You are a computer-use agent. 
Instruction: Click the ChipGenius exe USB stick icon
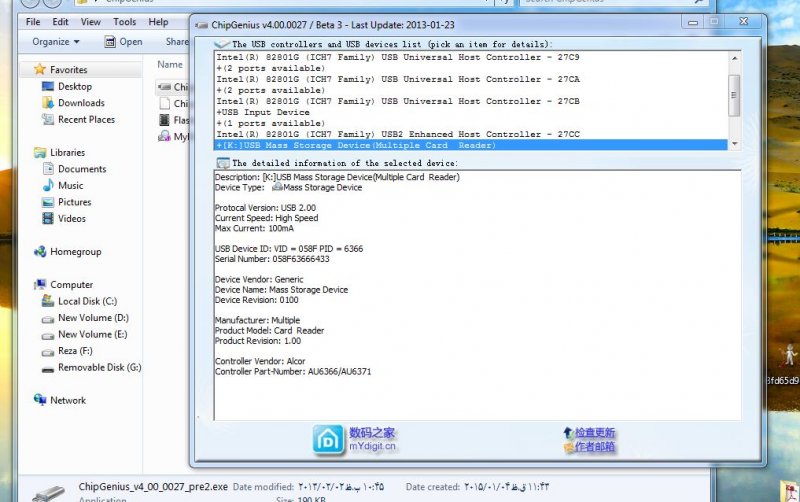[x=48, y=494]
